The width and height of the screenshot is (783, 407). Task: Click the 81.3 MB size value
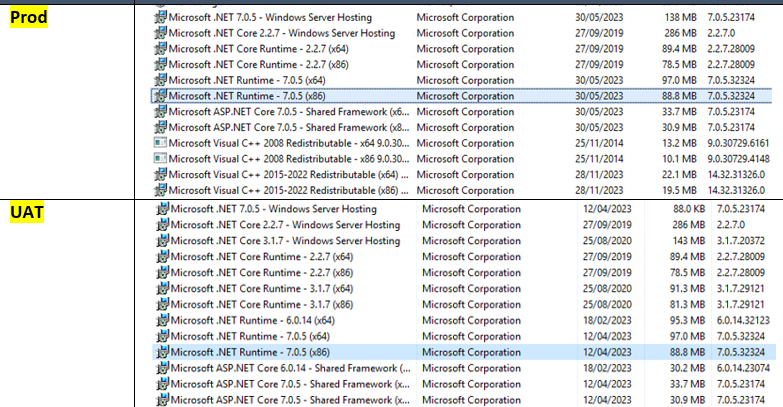688,305
